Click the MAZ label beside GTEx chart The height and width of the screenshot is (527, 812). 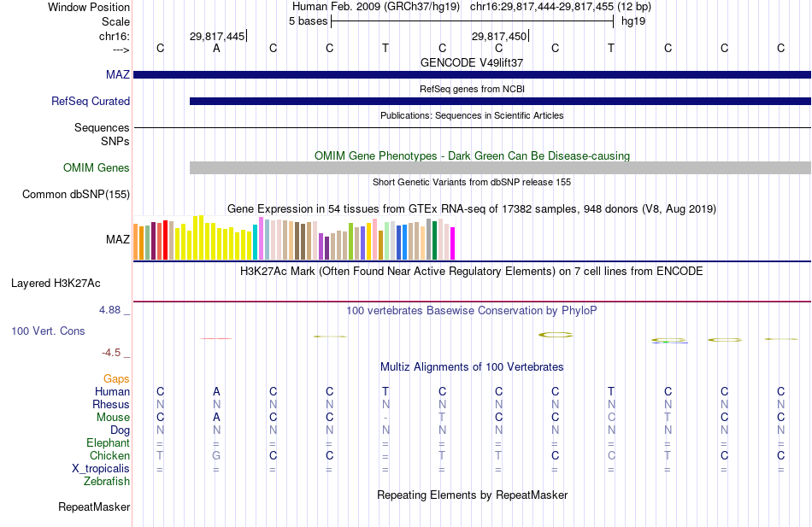click(118, 239)
